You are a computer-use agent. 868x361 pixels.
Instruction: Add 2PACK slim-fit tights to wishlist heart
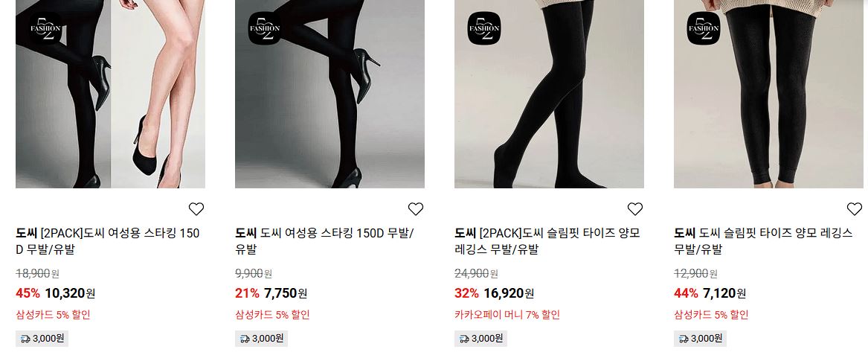pyautogui.click(x=634, y=208)
